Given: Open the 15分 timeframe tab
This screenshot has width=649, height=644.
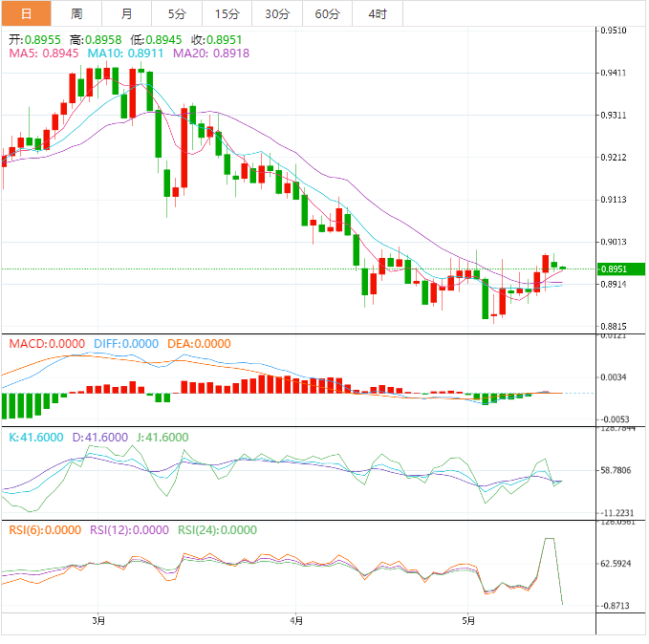Looking at the screenshot, I should [227, 13].
